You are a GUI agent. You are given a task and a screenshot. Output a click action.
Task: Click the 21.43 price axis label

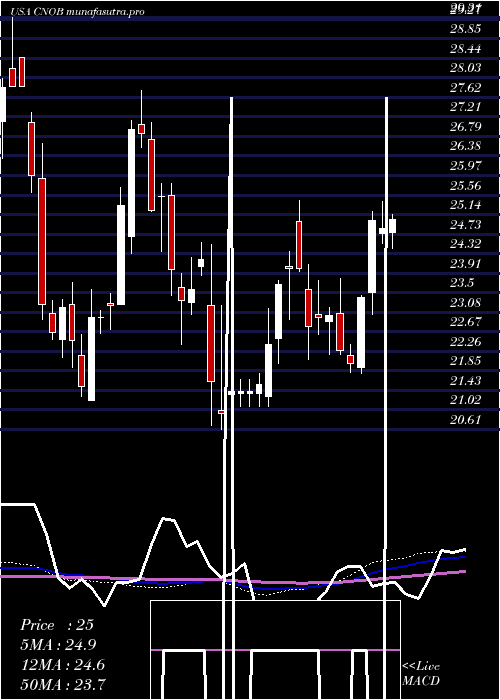[466, 380]
